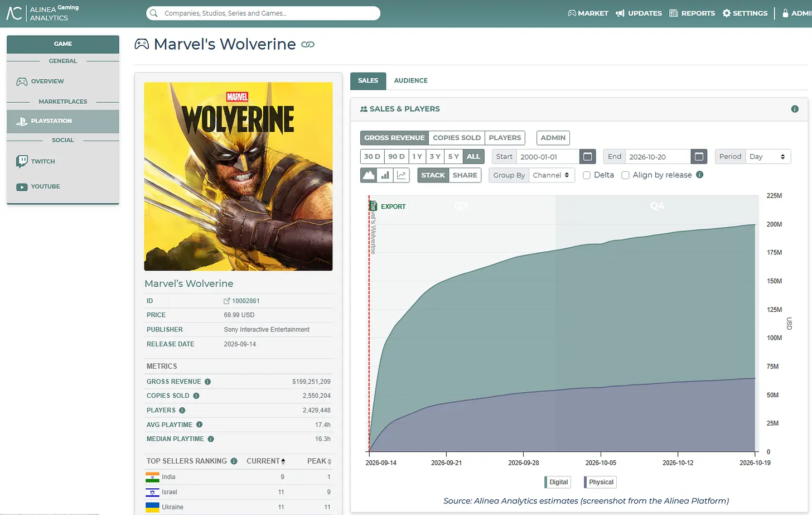Enable the Align by release checkbox
This screenshot has width=812, height=515.
pyautogui.click(x=625, y=175)
